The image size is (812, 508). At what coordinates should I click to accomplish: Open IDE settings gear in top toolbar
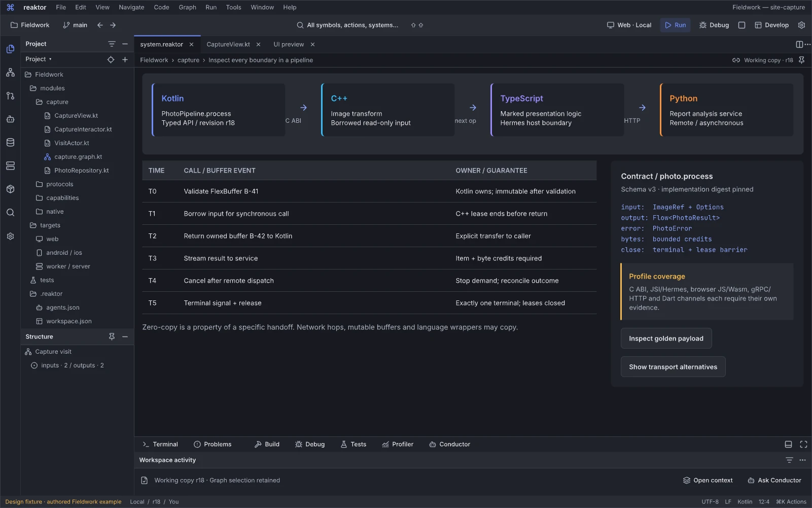point(801,25)
